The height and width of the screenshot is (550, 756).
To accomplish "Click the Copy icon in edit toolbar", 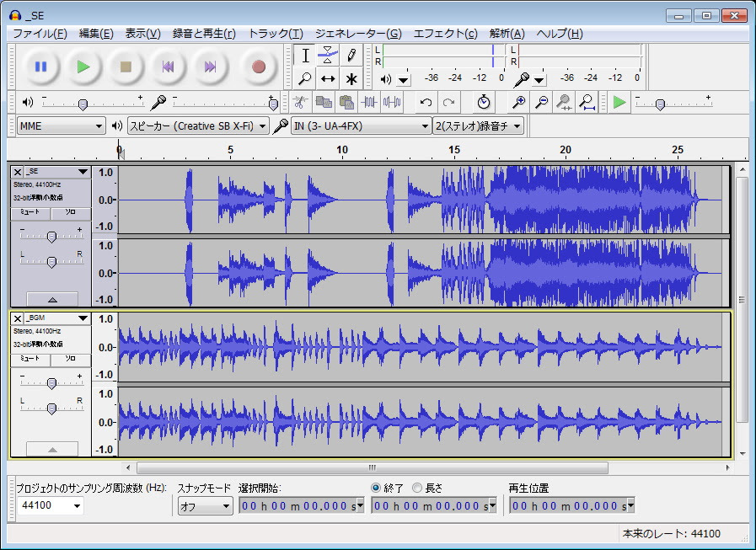I will point(323,102).
